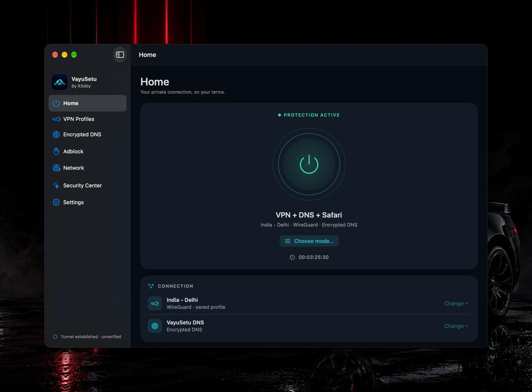Click the VPN Profiles key icon
Screen dimensions: 532x392
[x=56, y=119]
